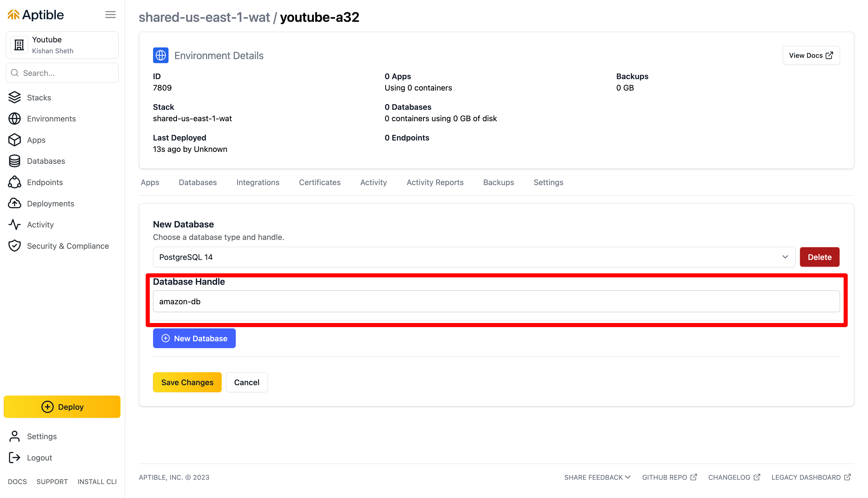Image resolution: width=868 pixels, height=498 pixels.
Task: Delete the PostgreSQL 14 database entry
Action: [819, 257]
